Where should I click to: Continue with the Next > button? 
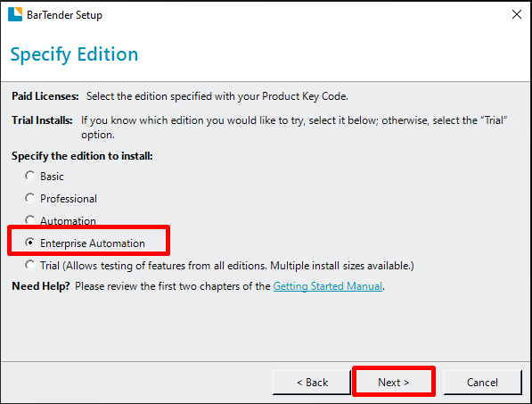pos(394,383)
